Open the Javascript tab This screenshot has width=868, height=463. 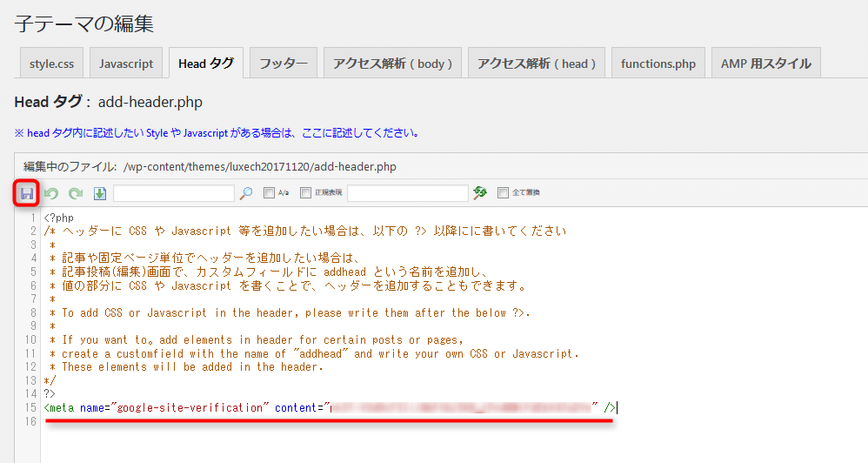[x=126, y=64]
